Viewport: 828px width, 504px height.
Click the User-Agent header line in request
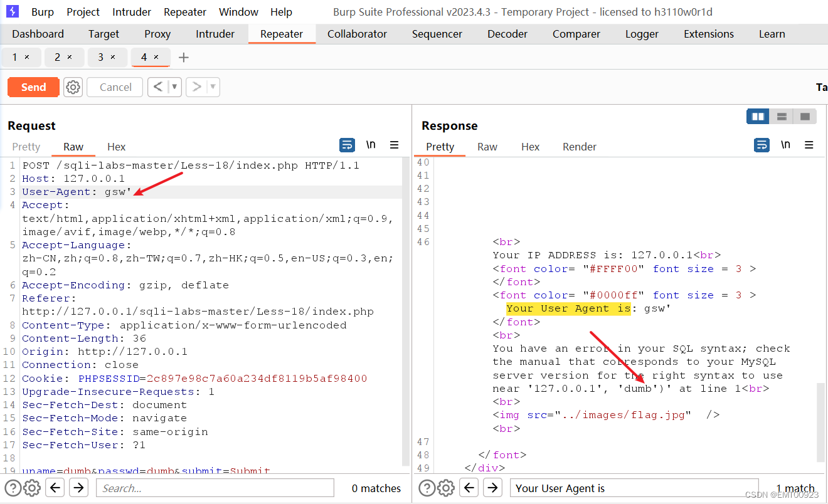click(x=212, y=192)
